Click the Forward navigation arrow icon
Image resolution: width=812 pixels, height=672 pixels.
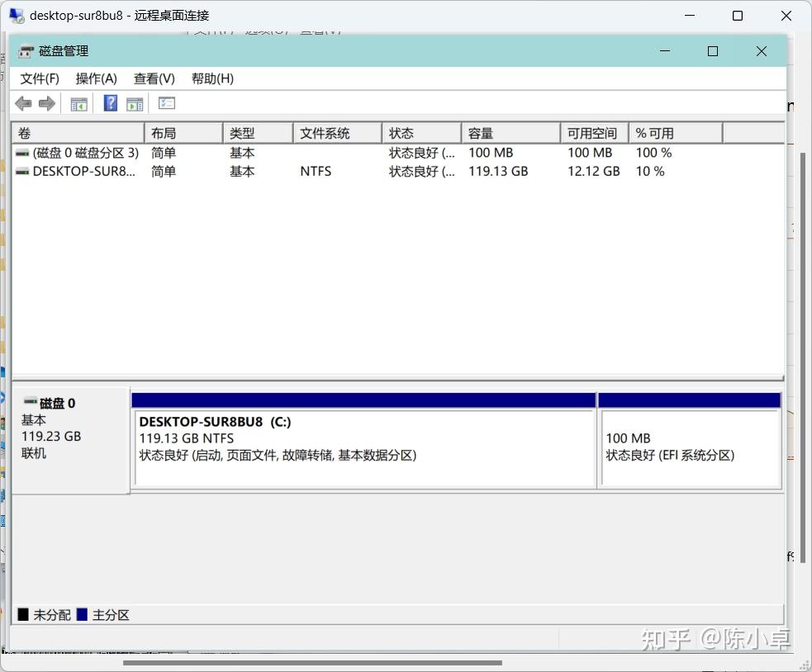pyautogui.click(x=47, y=102)
